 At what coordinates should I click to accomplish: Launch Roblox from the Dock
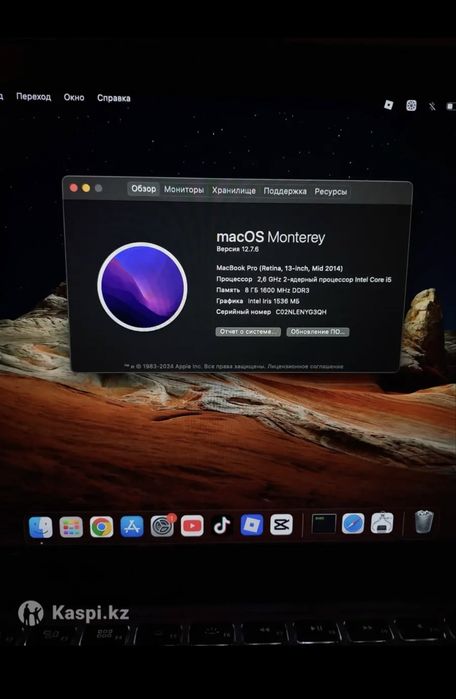coord(252,525)
